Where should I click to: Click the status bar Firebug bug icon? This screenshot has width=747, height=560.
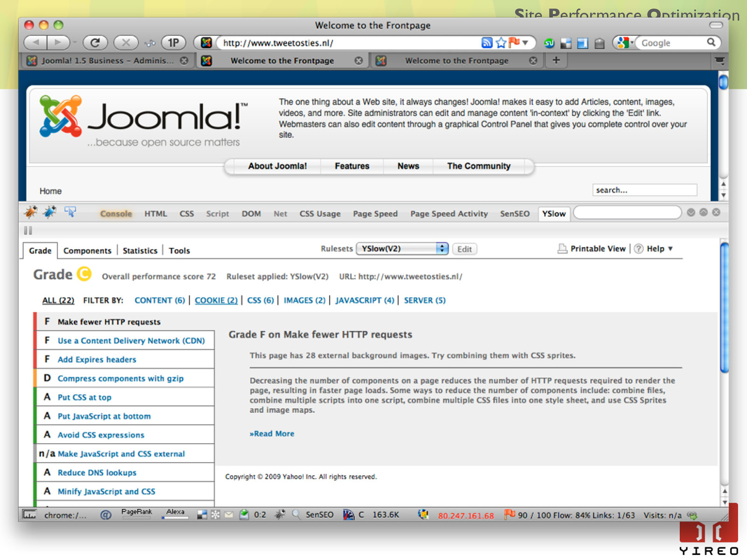tap(280, 515)
